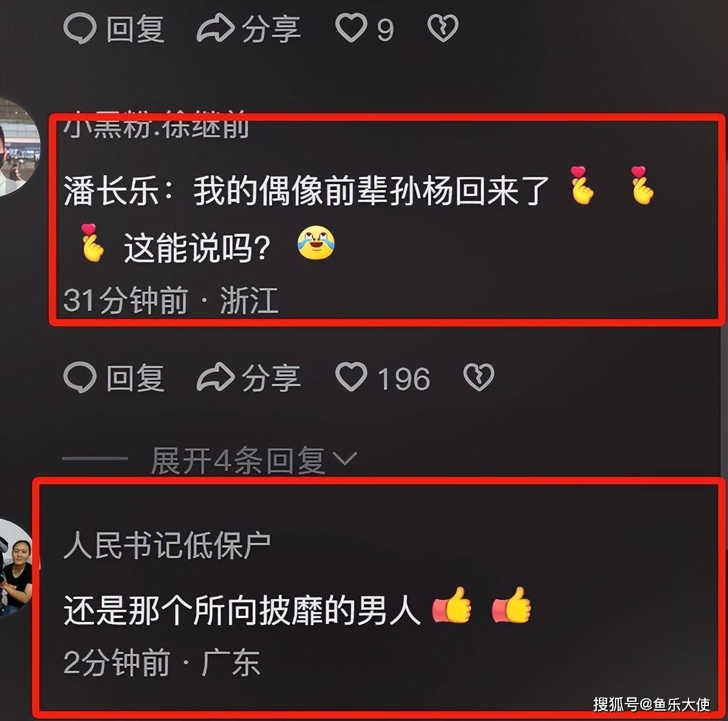Tap broken heart next to 196 likes
This screenshot has width=728, height=721.
point(479,378)
